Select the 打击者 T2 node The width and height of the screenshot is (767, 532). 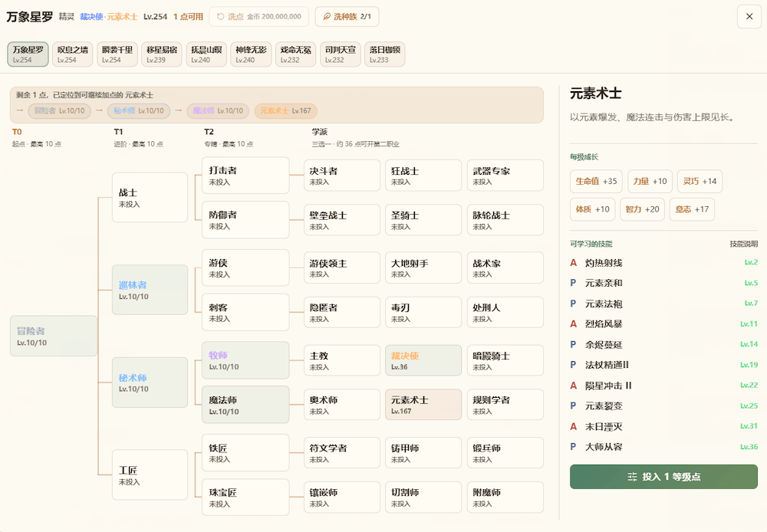point(245,176)
